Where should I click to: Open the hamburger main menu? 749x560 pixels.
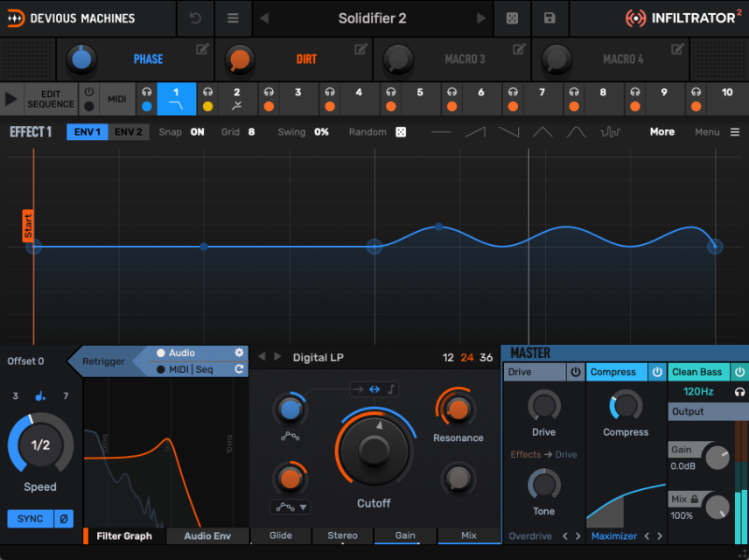coord(233,18)
